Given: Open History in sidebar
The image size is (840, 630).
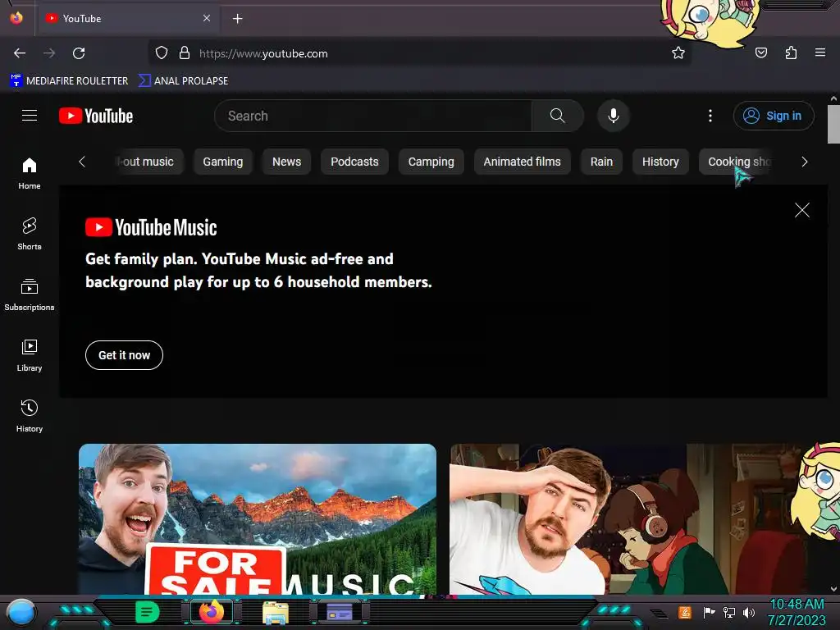Looking at the screenshot, I should (x=30, y=416).
